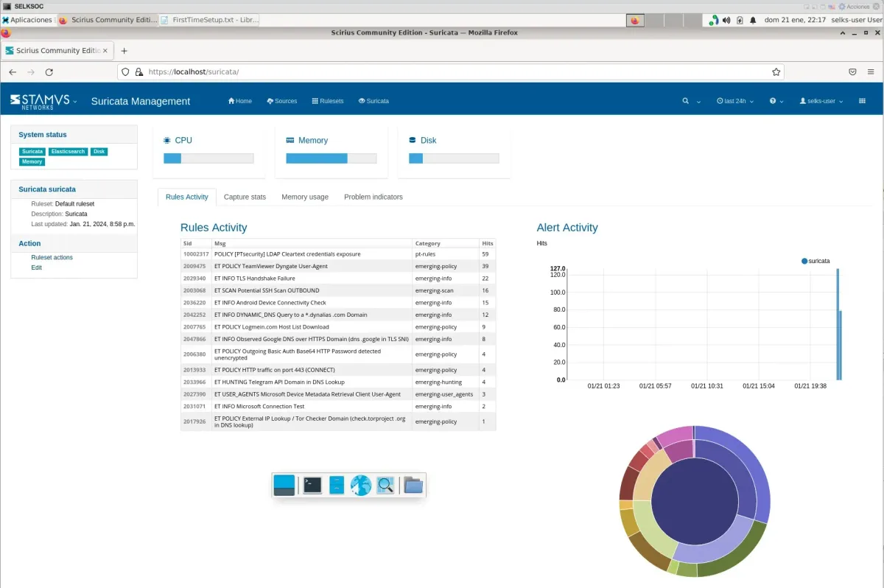Viewport: 884px width, 588px height.
Task: Go to Home in the navbar
Action: point(240,101)
